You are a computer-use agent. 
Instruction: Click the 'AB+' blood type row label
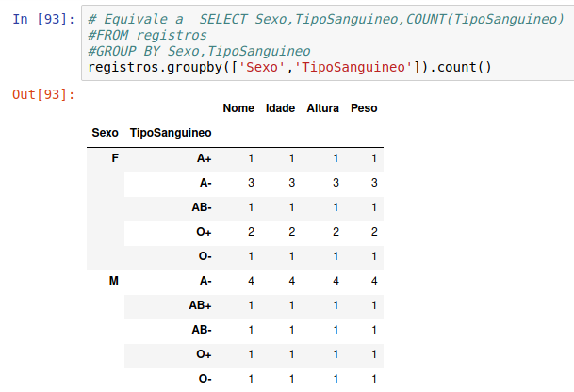pyautogui.click(x=200, y=305)
